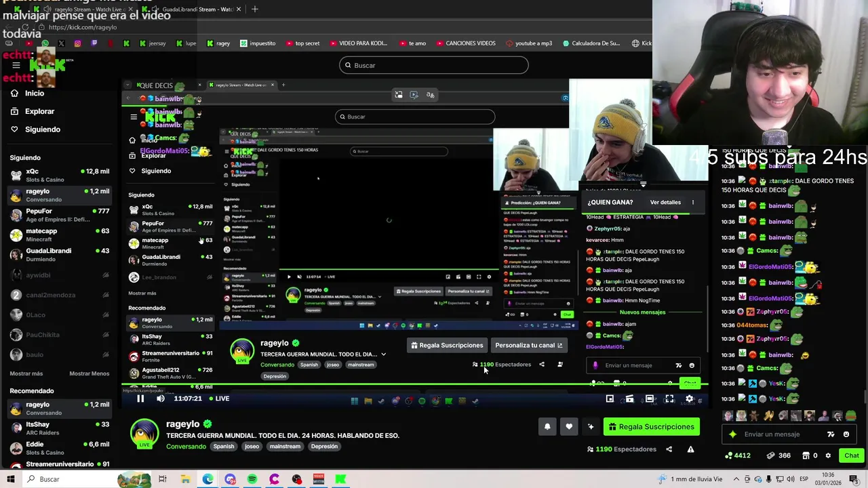Enter fullscreen via player control icon
Screen dimensions: 868x488
669,399
